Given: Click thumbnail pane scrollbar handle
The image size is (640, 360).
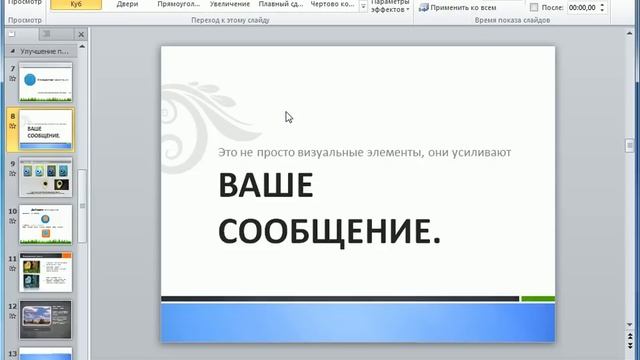Looking at the screenshot, I should [x=82, y=206].
